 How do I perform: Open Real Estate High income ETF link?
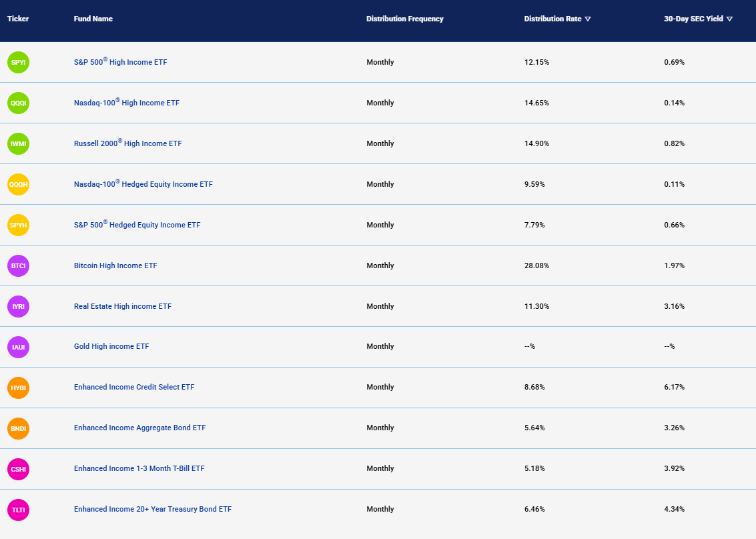pos(123,306)
